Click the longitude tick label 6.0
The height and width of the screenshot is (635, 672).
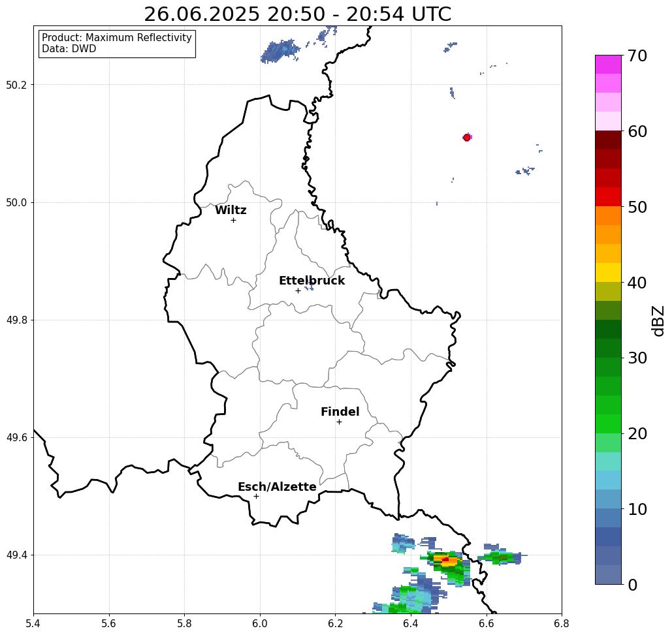[x=260, y=623]
